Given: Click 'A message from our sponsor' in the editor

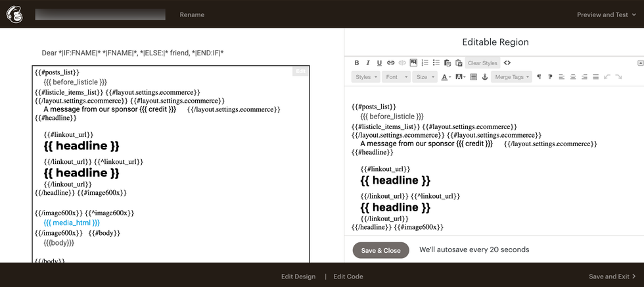Looking at the screenshot, I should [x=408, y=144].
